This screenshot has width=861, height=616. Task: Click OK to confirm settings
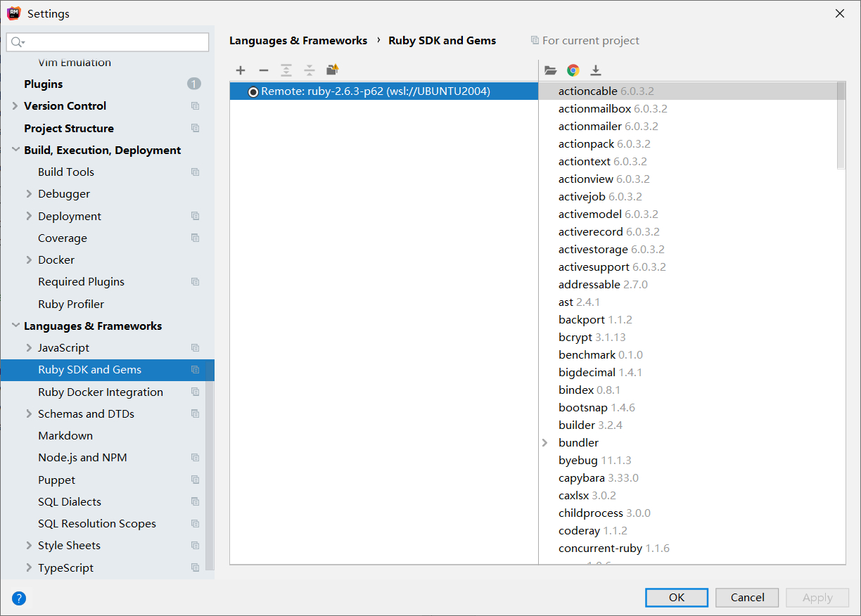(x=677, y=598)
